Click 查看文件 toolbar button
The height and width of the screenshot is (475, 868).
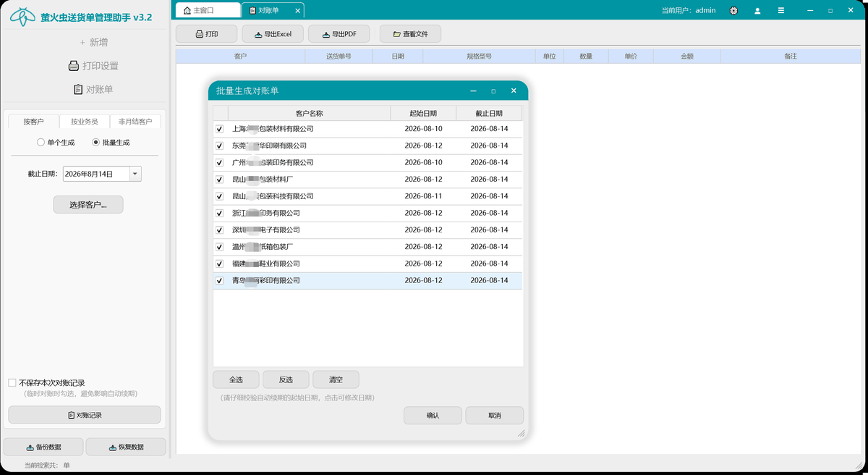410,34
